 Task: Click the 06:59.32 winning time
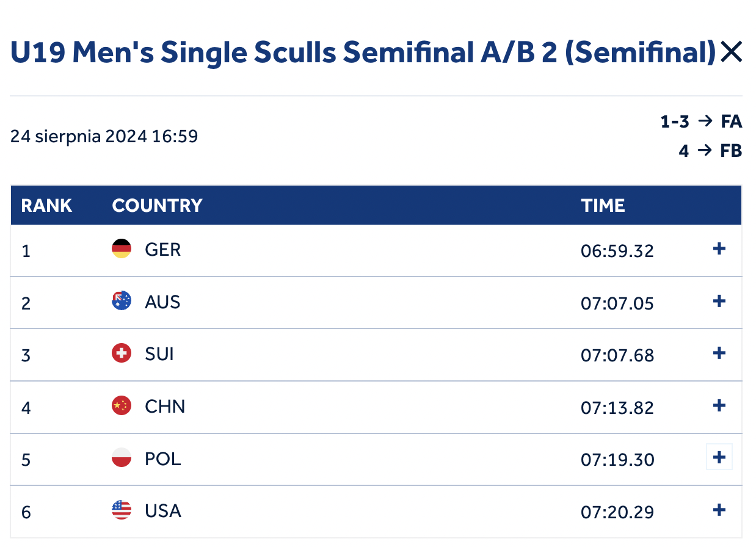(x=617, y=251)
